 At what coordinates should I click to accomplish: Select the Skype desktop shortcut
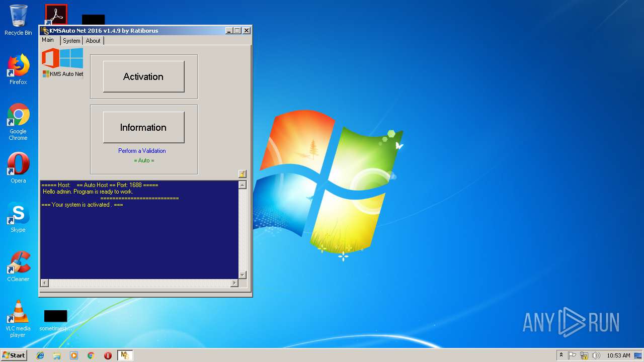pyautogui.click(x=18, y=217)
